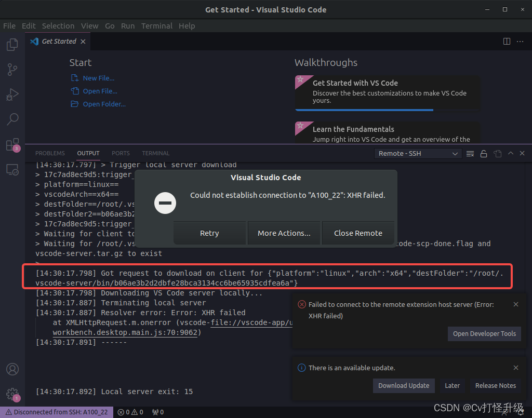This screenshot has height=418, width=532.
Task: Open the Source Control view
Action: (12, 70)
